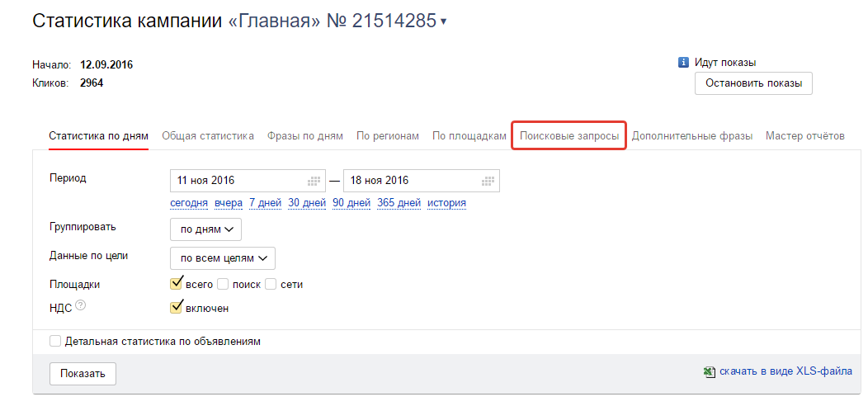Click the история period link
Viewport: 868px width, 411px height.
click(x=446, y=203)
